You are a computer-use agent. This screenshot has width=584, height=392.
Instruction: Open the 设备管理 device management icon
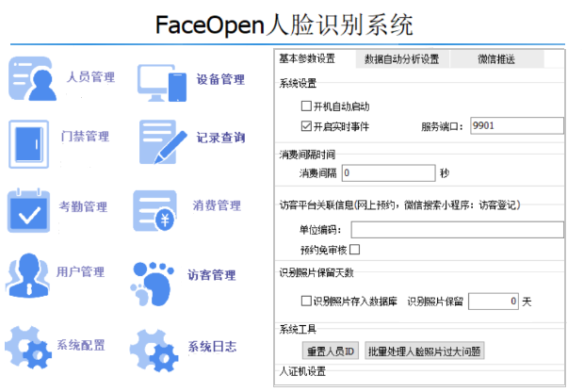pos(162,81)
